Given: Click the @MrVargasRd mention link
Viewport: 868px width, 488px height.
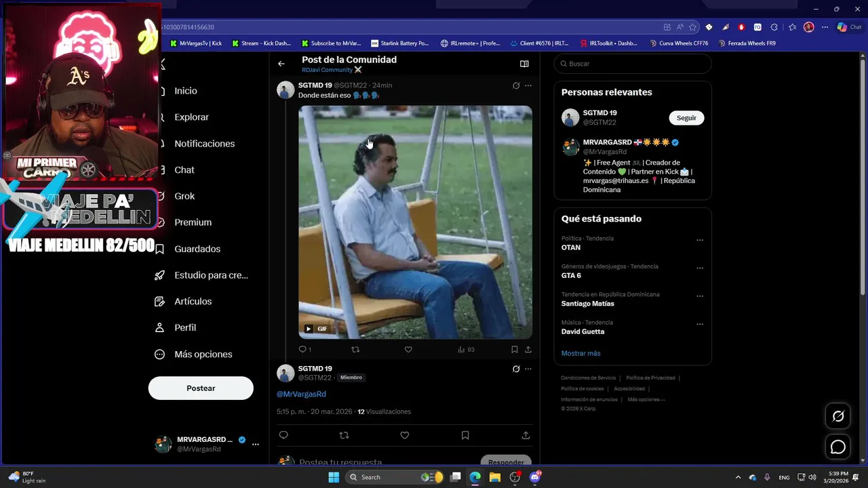Looking at the screenshot, I should (x=301, y=394).
